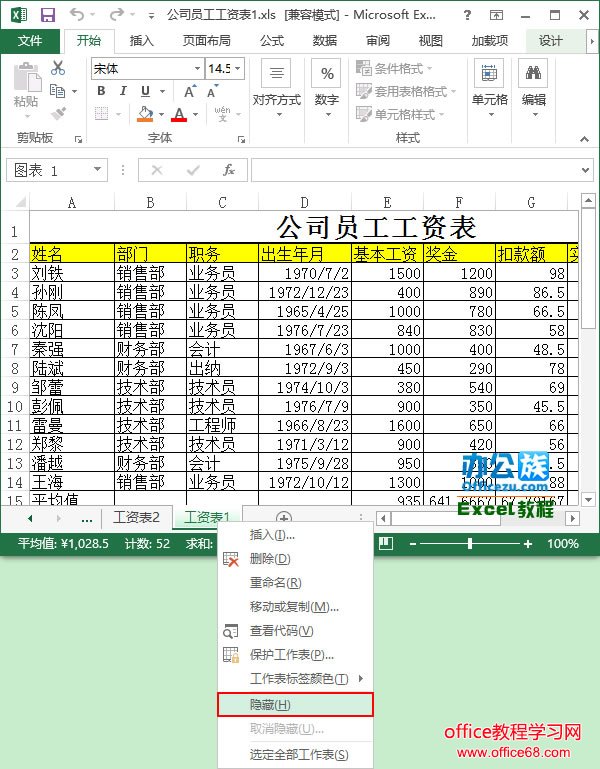Choose Protect Sheet (保护工作表) menu item
600x769 pixels.
click(295, 655)
